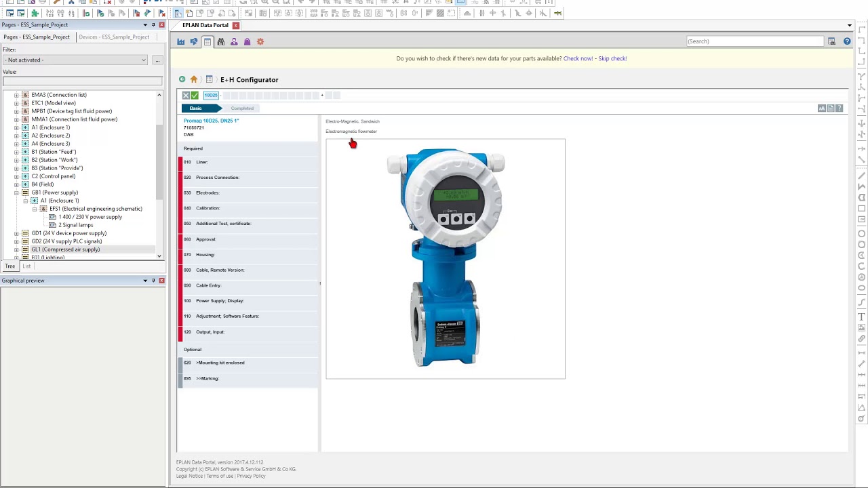The width and height of the screenshot is (868, 488).
Task: Click the Data Portal search field
Action: 755,41
